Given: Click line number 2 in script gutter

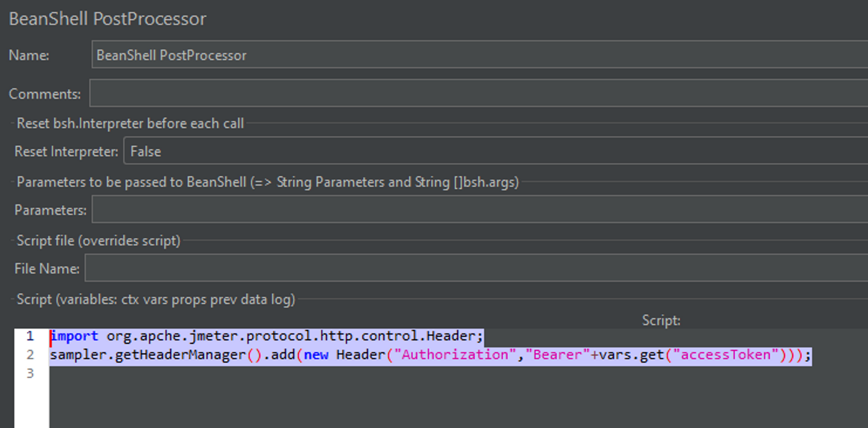Looking at the screenshot, I should point(30,355).
